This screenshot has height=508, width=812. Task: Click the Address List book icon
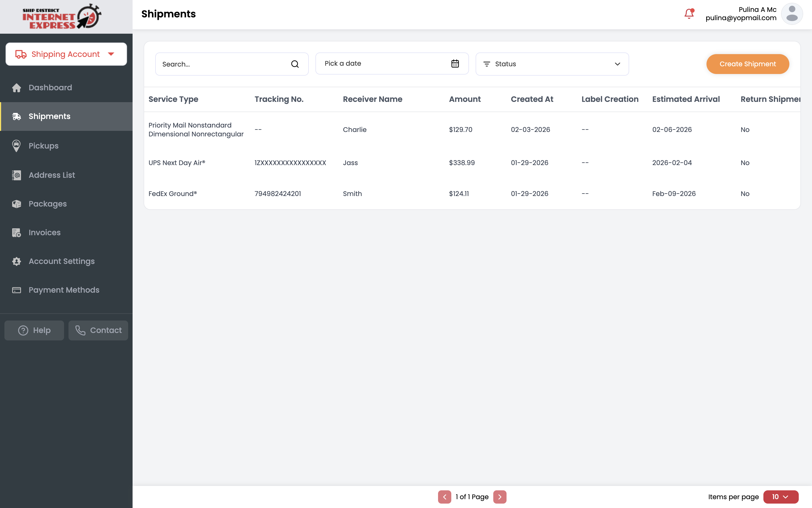tap(16, 175)
